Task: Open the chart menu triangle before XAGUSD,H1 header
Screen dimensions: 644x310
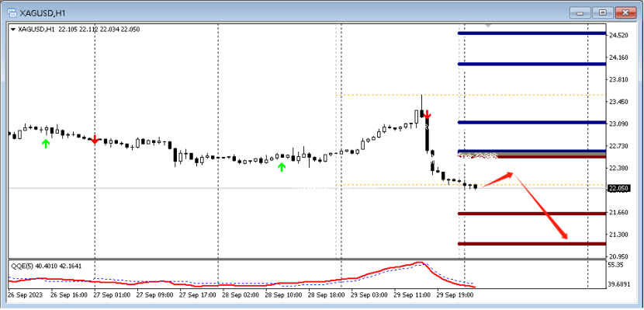Action: [x=12, y=30]
